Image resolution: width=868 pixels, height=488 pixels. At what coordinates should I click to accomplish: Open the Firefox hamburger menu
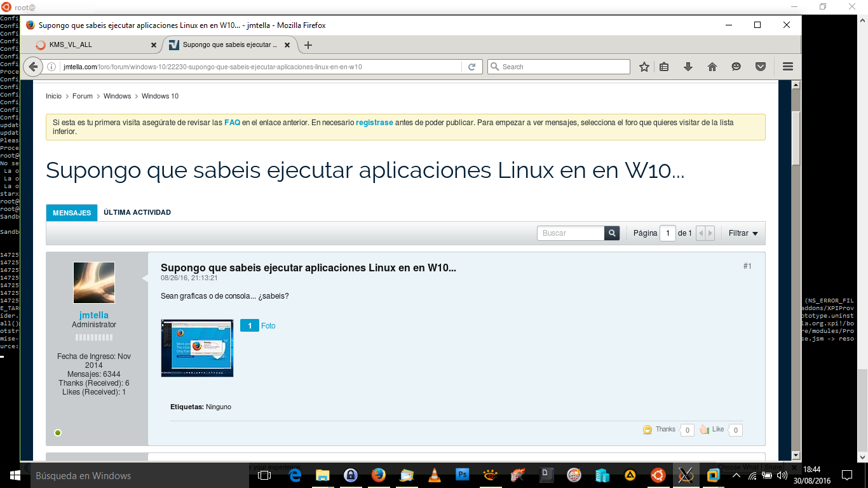click(788, 67)
